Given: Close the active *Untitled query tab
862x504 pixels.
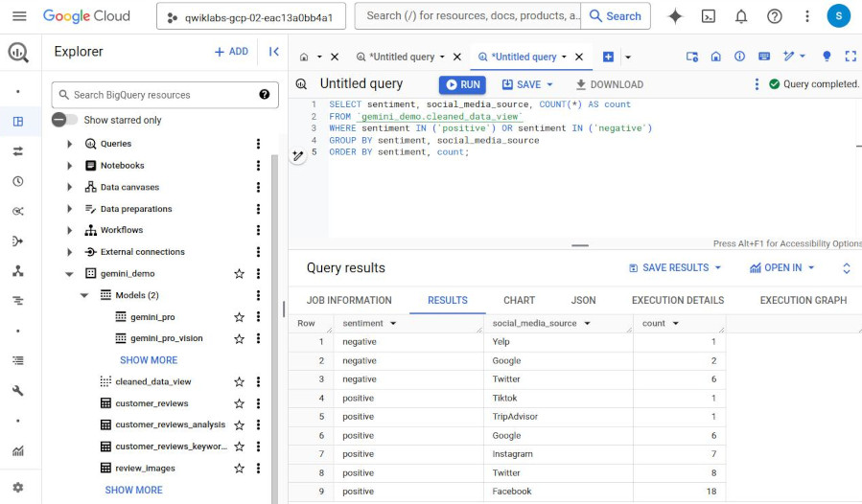Looking at the screenshot, I should coord(579,57).
